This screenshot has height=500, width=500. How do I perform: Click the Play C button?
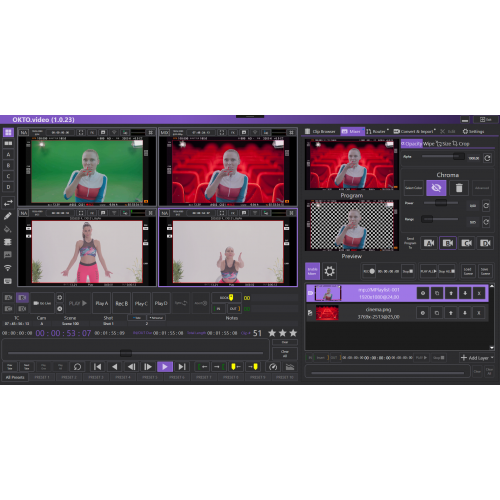(x=141, y=303)
